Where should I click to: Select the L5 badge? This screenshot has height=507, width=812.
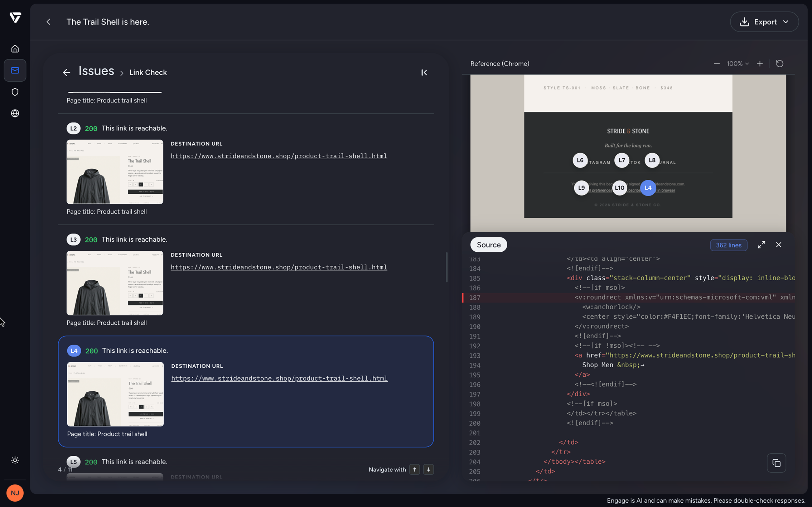pos(73,462)
